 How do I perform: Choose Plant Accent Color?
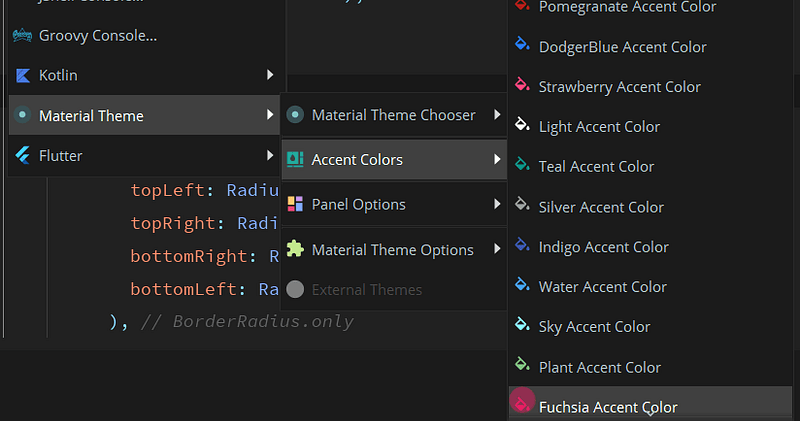coord(650,367)
